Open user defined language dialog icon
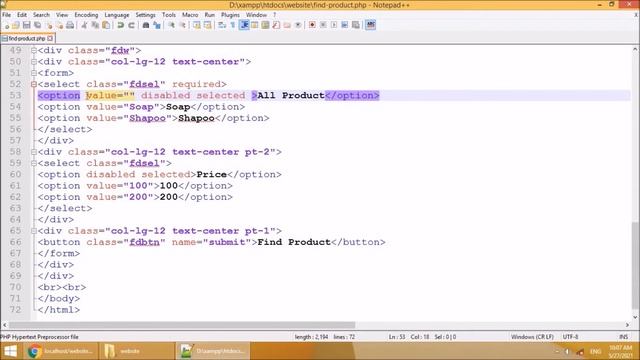 point(255,25)
